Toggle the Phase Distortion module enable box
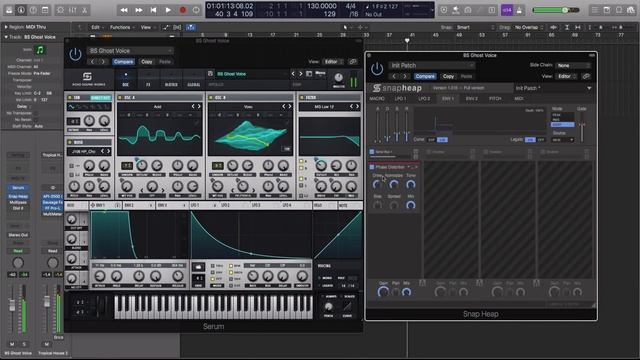The height and width of the screenshot is (360, 640). (x=372, y=167)
